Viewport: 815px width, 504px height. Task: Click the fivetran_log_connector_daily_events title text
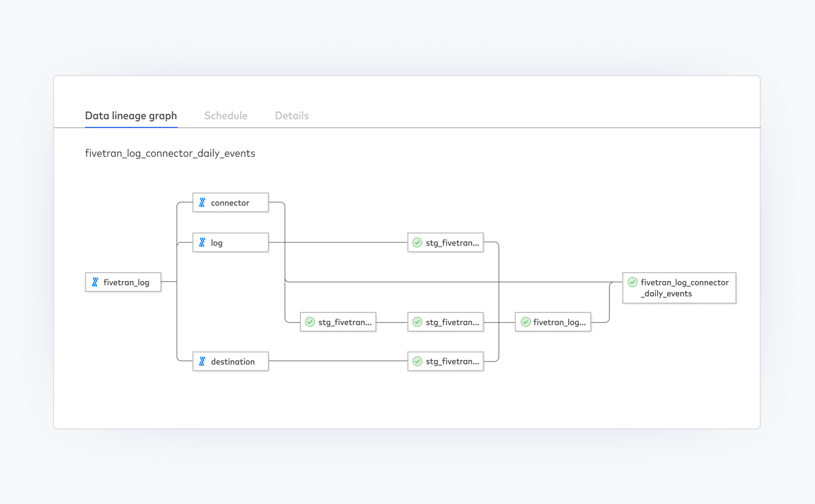pos(170,153)
